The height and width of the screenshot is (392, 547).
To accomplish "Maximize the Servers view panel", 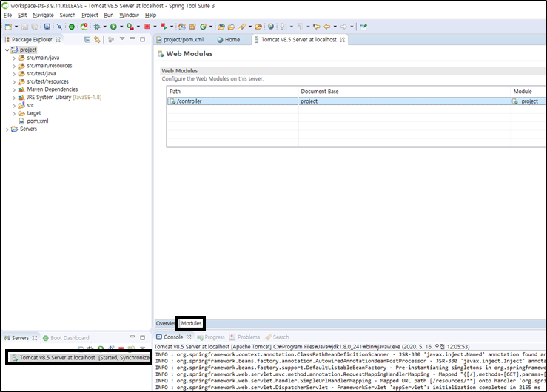I will 142,337.
